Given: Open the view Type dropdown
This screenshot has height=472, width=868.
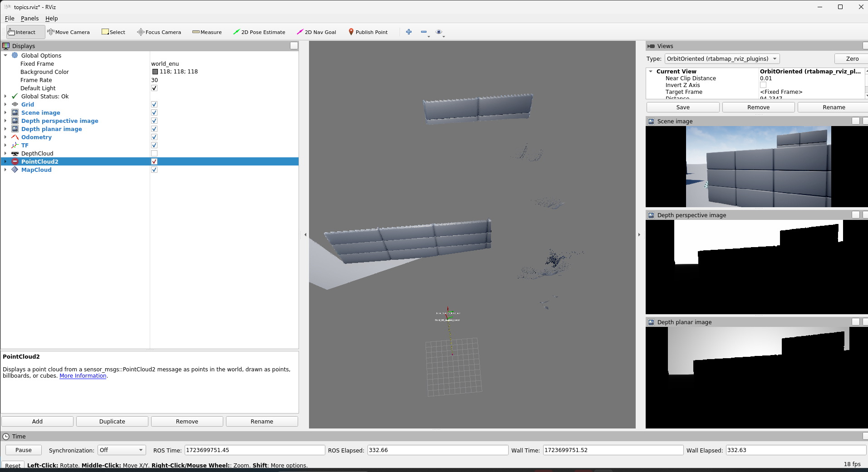Looking at the screenshot, I should pos(722,59).
